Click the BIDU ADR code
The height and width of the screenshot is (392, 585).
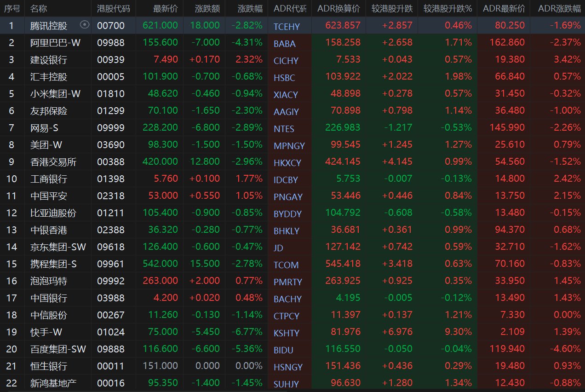[x=284, y=350]
